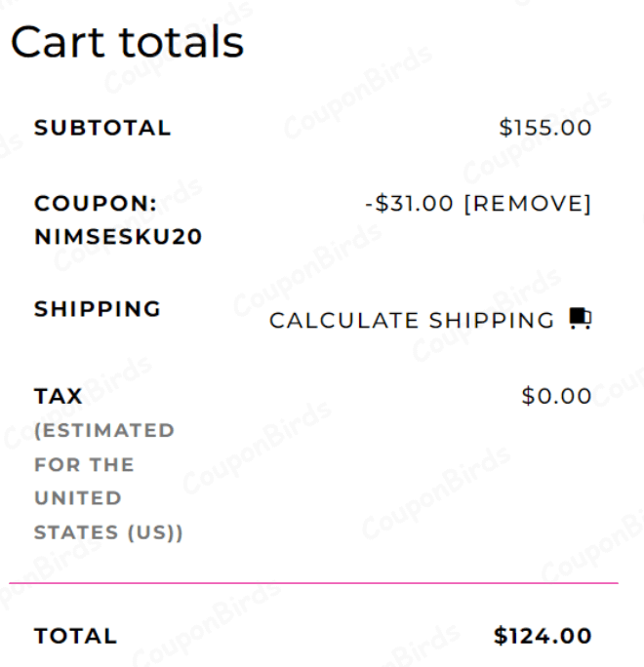Click the $155.00 subtotal amount
Viewport: 644px width, 667px height.
tap(544, 128)
